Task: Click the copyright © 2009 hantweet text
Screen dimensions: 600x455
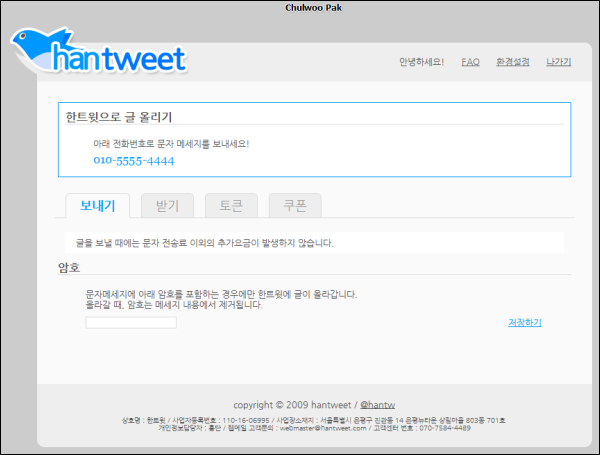Action: pos(292,405)
